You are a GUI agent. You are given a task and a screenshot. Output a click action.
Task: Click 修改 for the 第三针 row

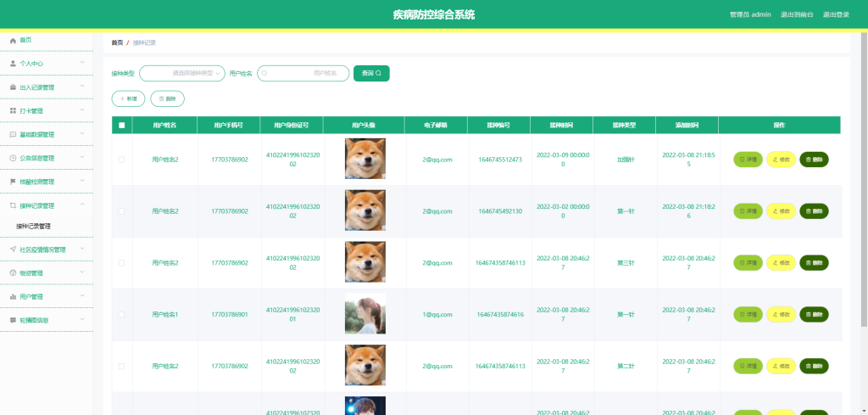[x=781, y=262]
